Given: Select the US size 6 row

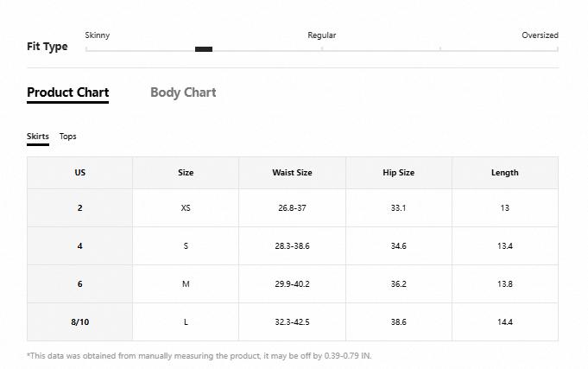Looking at the screenshot, I should pos(293,283).
